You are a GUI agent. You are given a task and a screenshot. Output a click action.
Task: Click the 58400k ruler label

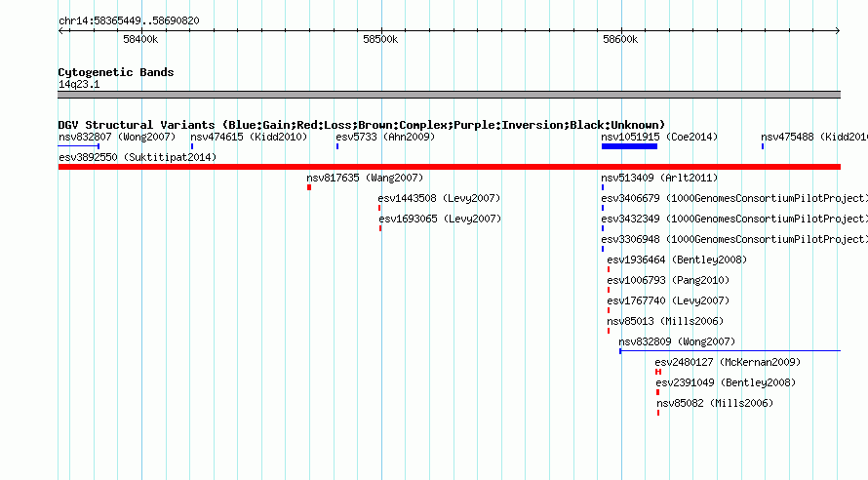(140, 39)
